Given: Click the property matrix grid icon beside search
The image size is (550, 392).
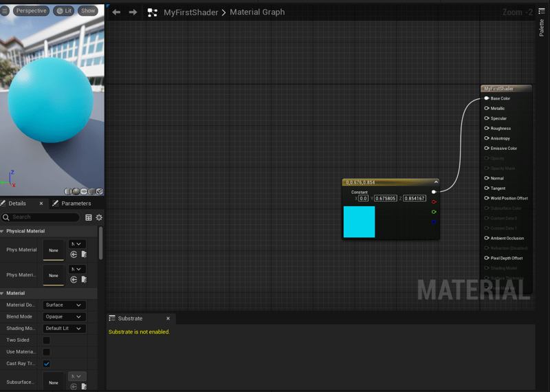Looking at the screenshot, I should [x=88, y=217].
